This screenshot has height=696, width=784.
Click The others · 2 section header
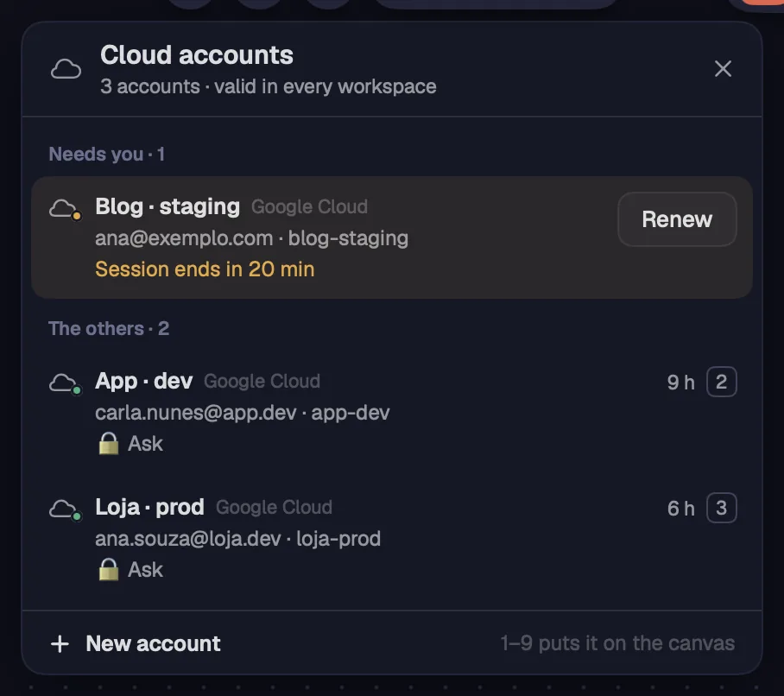[x=109, y=328]
